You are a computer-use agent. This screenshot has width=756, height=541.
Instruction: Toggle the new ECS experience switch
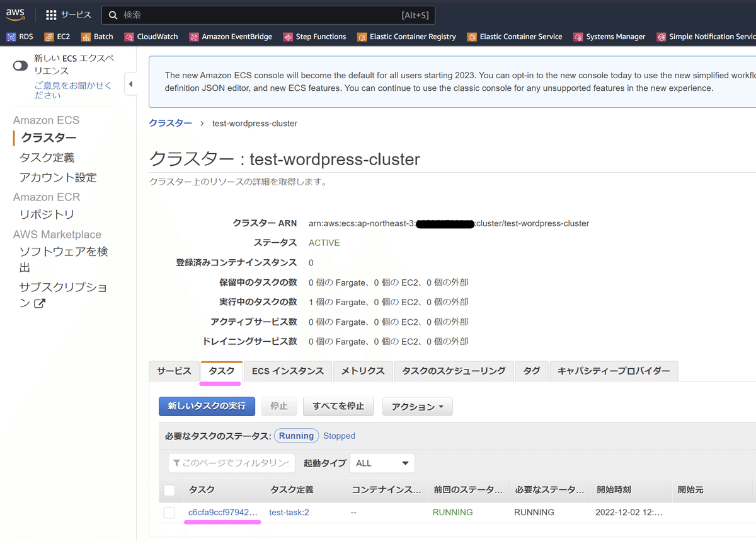20,65
